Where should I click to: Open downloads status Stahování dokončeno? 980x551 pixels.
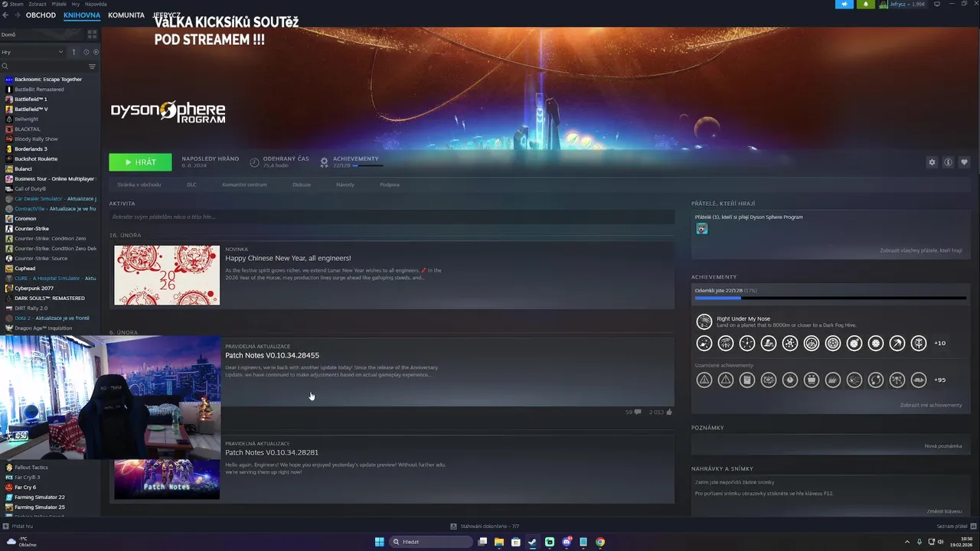pyautogui.click(x=485, y=527)
